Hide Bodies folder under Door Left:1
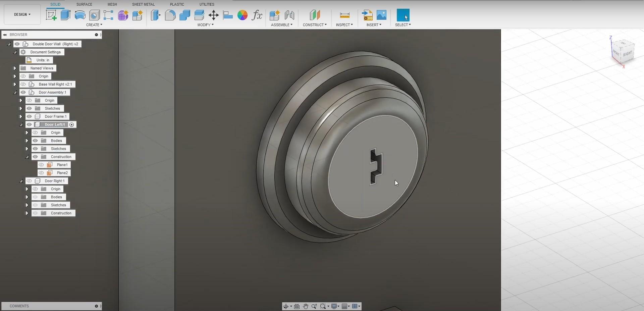 (x=35, y=141)
